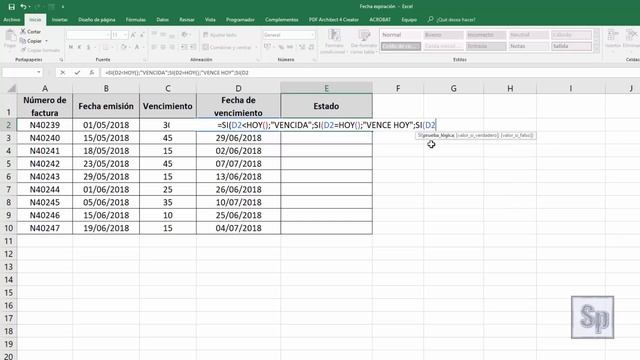
Task: Click the text orientation icon
Action: [184, 35]
